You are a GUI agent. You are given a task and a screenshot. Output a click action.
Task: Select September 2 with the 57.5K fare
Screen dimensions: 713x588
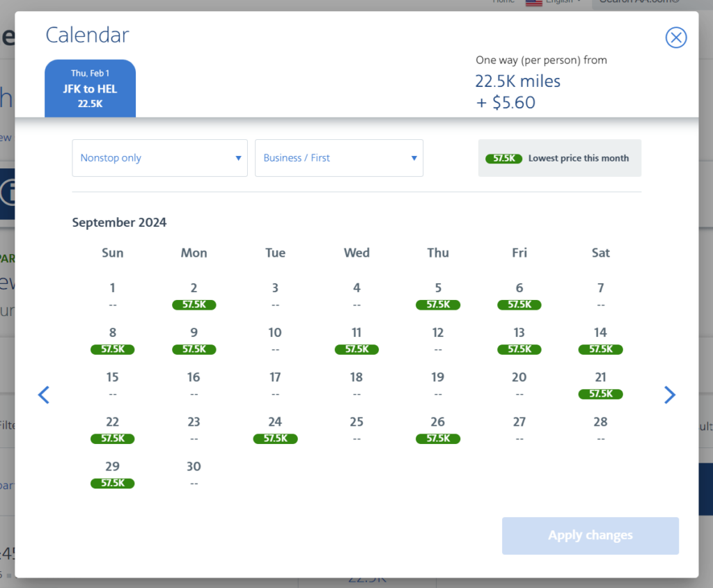tap(194, 305)
